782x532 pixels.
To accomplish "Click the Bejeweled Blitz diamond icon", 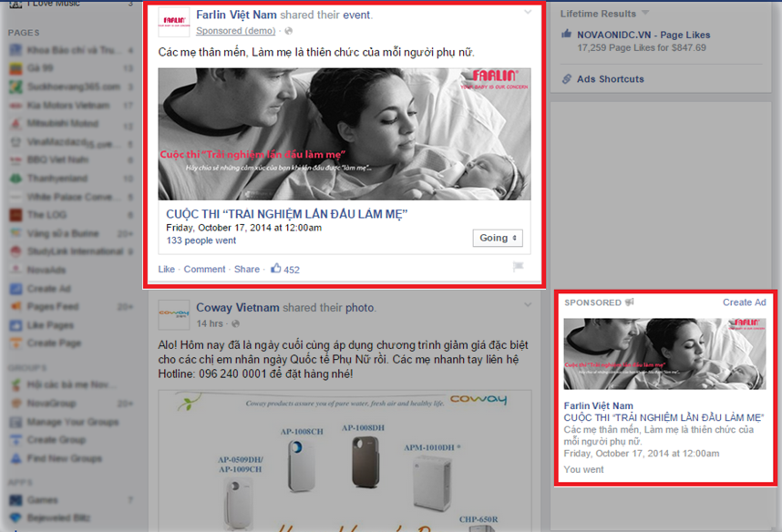I will pos(16,517).
